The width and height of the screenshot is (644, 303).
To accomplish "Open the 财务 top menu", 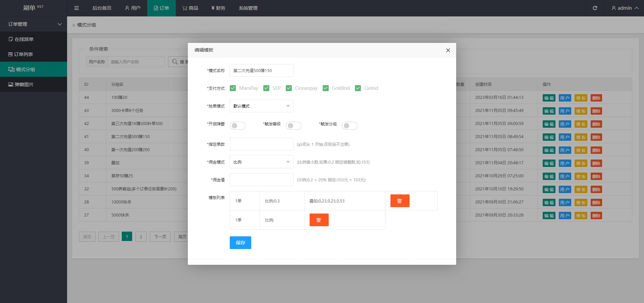I will pyautogui.click(x=218, y=8).
